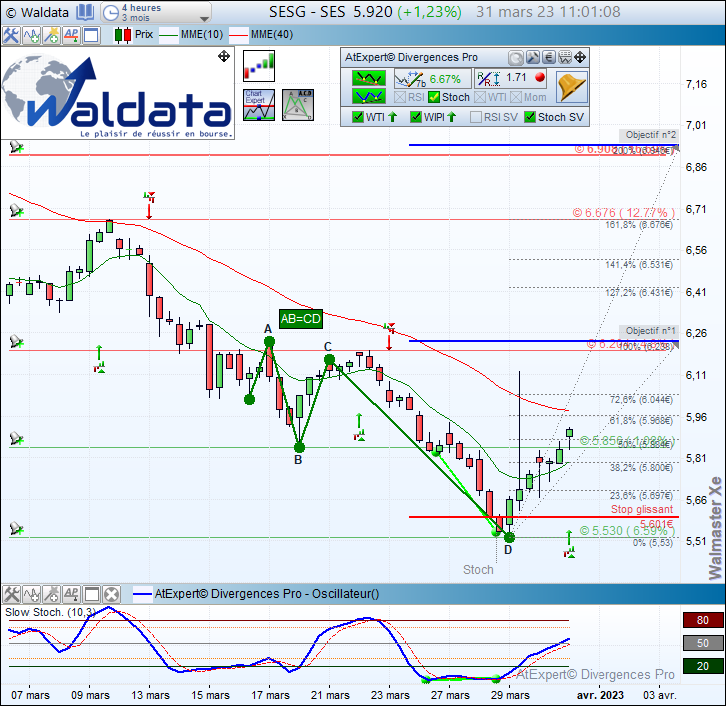
Task: Click the Prix candlestick legend icon
Action: pos(123,35)
